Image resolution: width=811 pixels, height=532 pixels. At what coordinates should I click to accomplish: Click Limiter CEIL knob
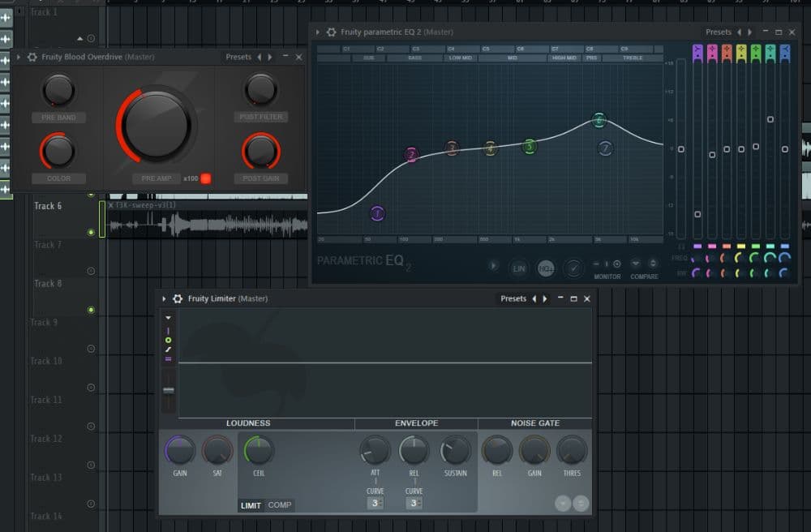pos(259,450)
